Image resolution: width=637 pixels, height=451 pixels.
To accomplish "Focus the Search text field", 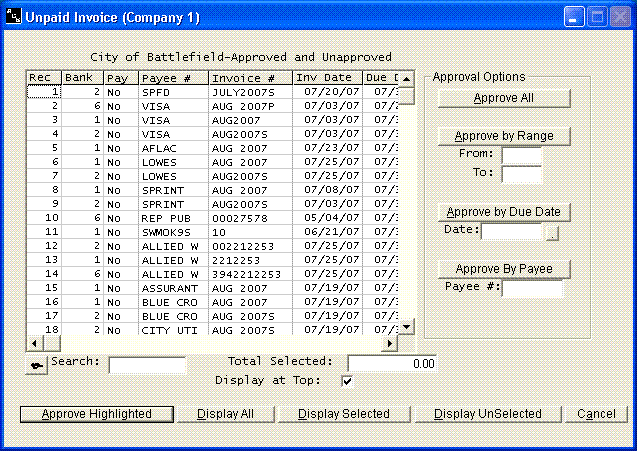I will pyautogui.click(x=147, y=364).
